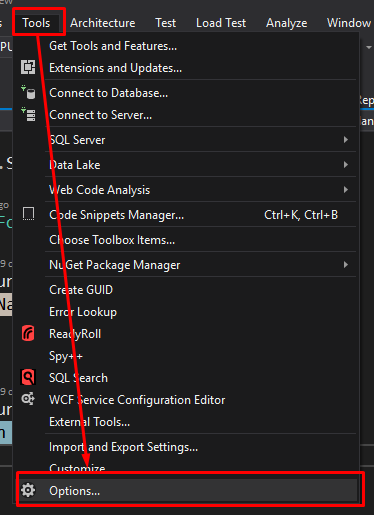Viewport: 374px width, 515px height.
Task: Click the Connect to Server icon
Action: coord(28,114)
